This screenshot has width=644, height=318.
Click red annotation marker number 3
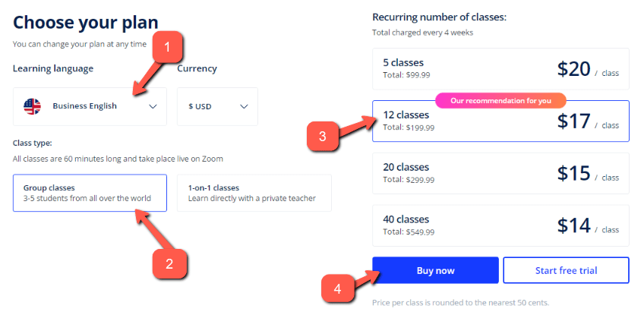[x=323, y=137]
